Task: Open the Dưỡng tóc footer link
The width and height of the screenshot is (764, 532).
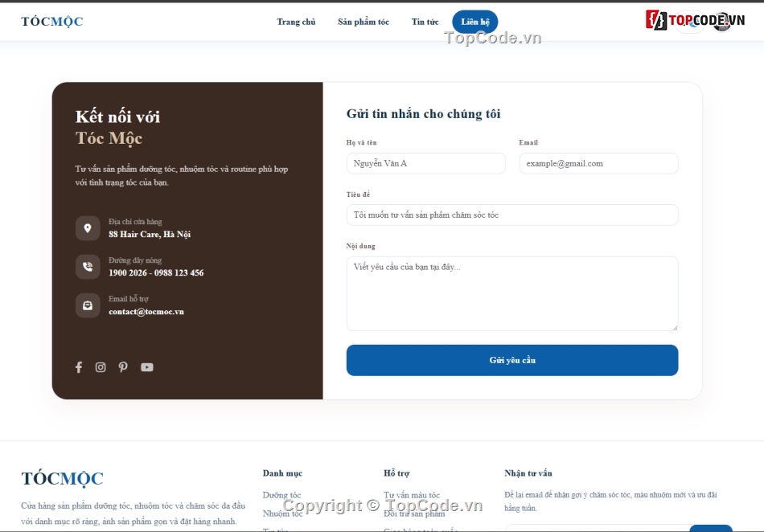Action: tap(281, 495)
